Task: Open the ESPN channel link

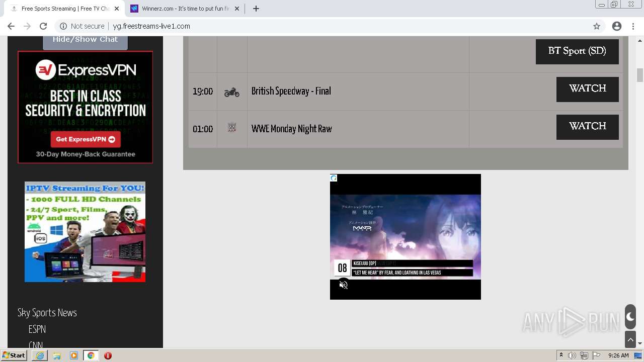Action: click(37, 329)
